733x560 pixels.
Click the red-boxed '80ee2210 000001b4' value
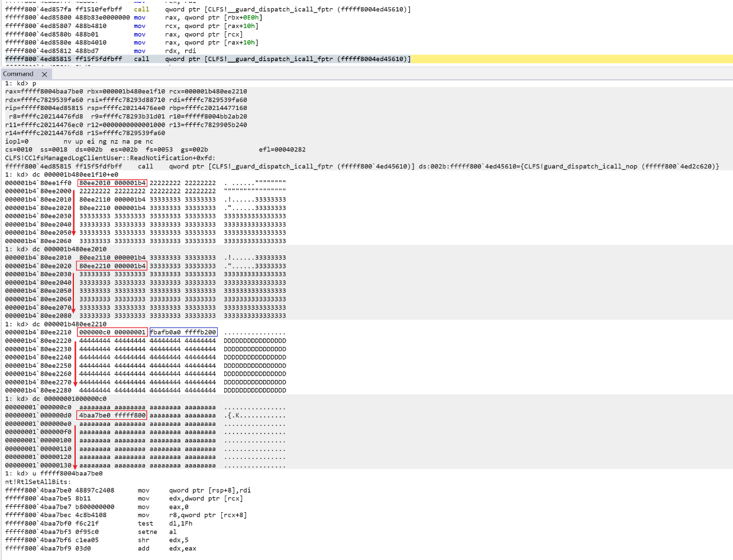[112, 266]
